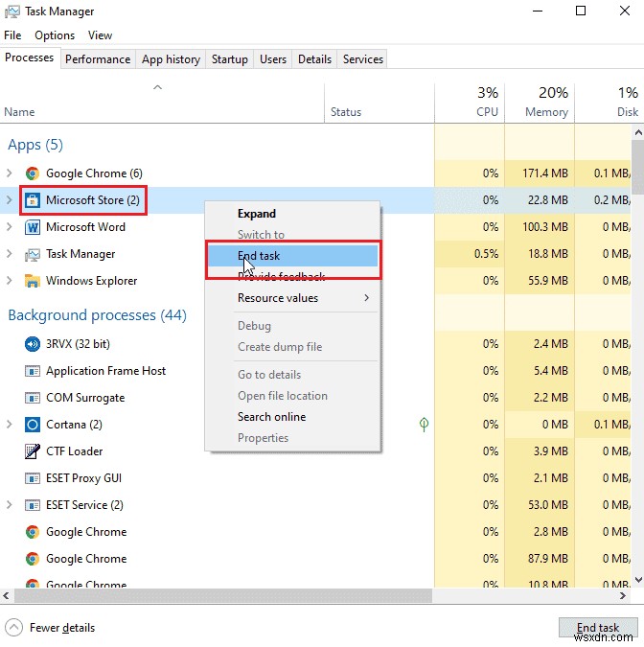Viewport: 644px width, 647px height.
Task: Switch to the Startup tab
Action: pyautogui.click(x=230, y=59)
